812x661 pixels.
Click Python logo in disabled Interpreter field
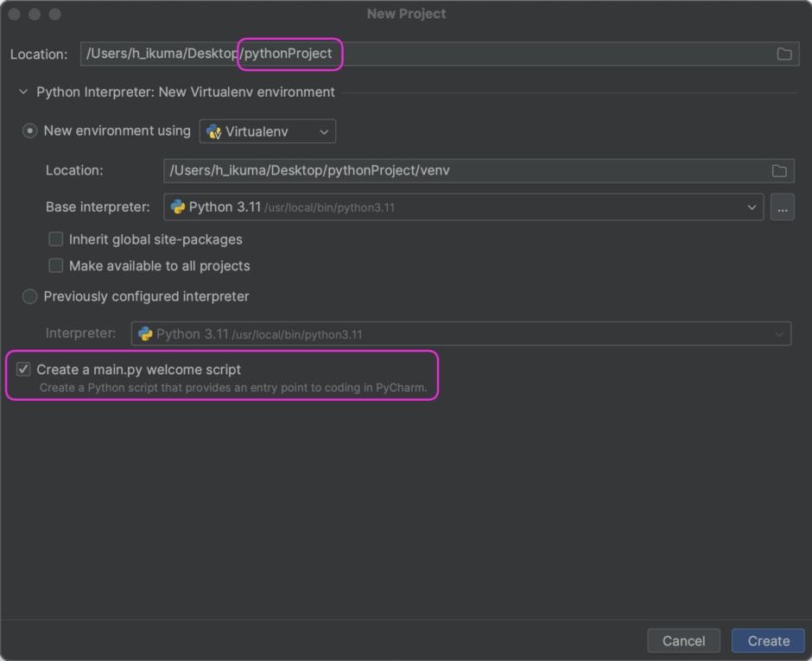click(145, 334)
